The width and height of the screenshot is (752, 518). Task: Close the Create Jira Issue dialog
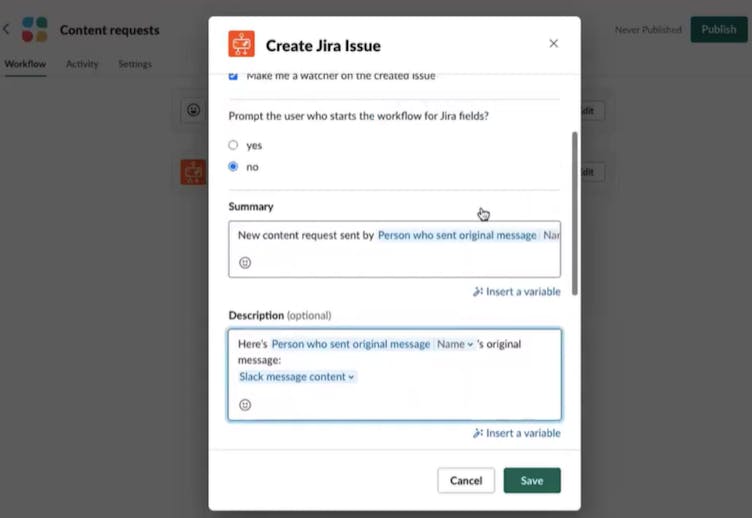point(553,44)
